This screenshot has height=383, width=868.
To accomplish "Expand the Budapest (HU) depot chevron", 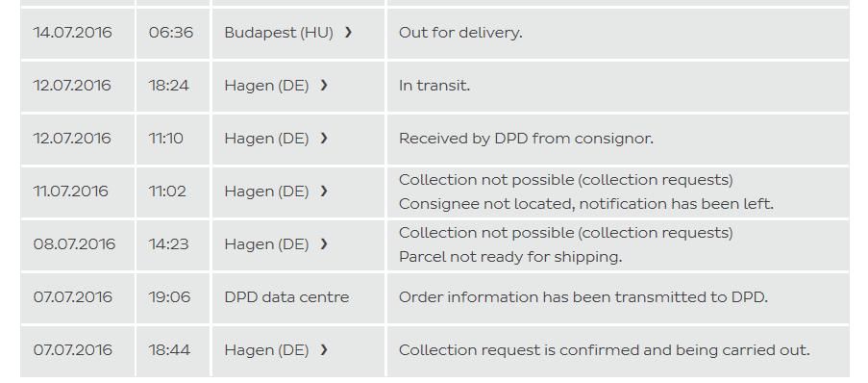I will (348, 32).
